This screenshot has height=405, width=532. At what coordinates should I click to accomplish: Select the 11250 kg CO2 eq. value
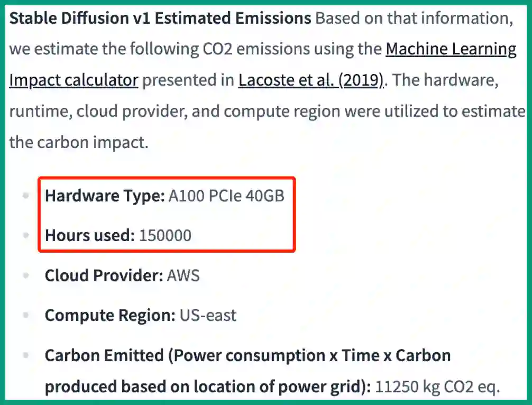click(437, 388)
